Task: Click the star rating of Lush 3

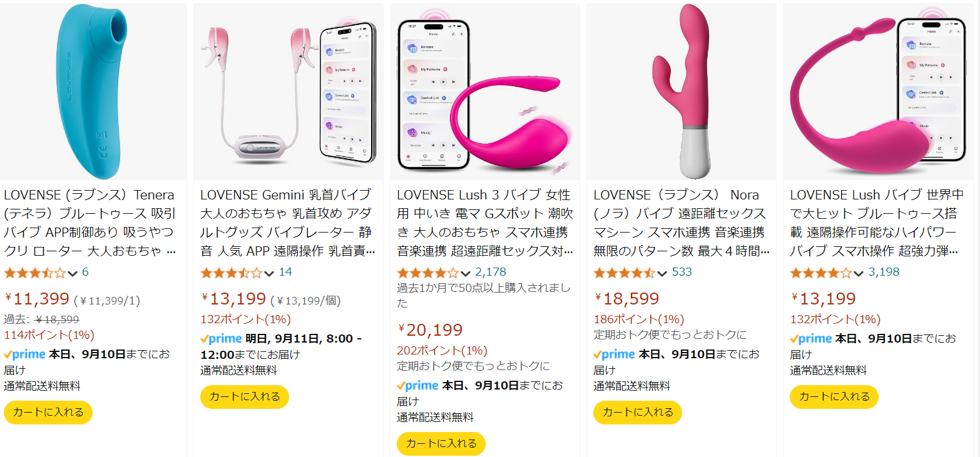Action: tap(428, 273)
